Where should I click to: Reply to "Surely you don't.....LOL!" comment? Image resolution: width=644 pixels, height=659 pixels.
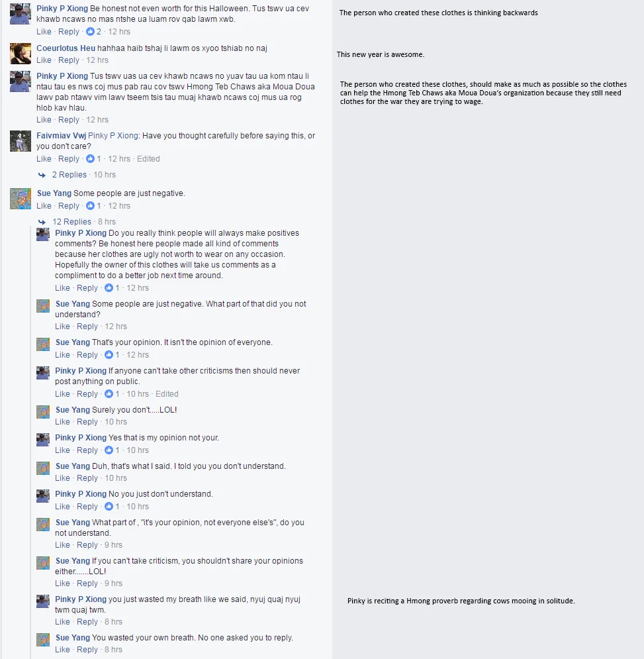(x=87, y=422)
